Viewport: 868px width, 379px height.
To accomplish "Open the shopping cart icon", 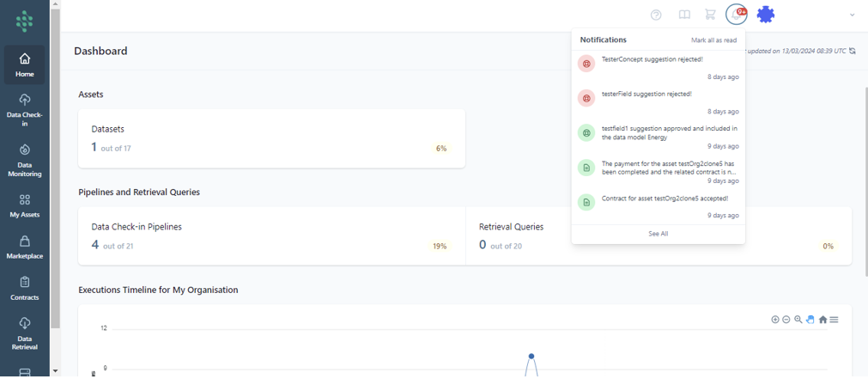I will [x=710, y=15].
